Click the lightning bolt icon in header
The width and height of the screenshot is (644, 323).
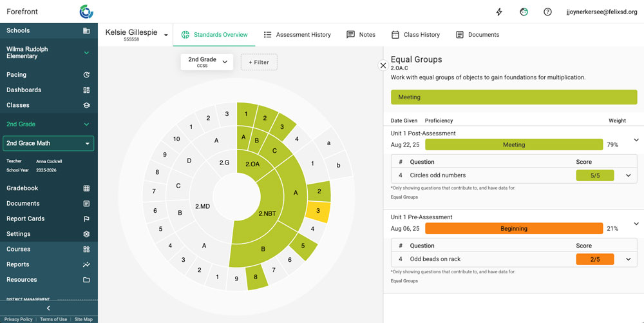click(x=499, y=12)
